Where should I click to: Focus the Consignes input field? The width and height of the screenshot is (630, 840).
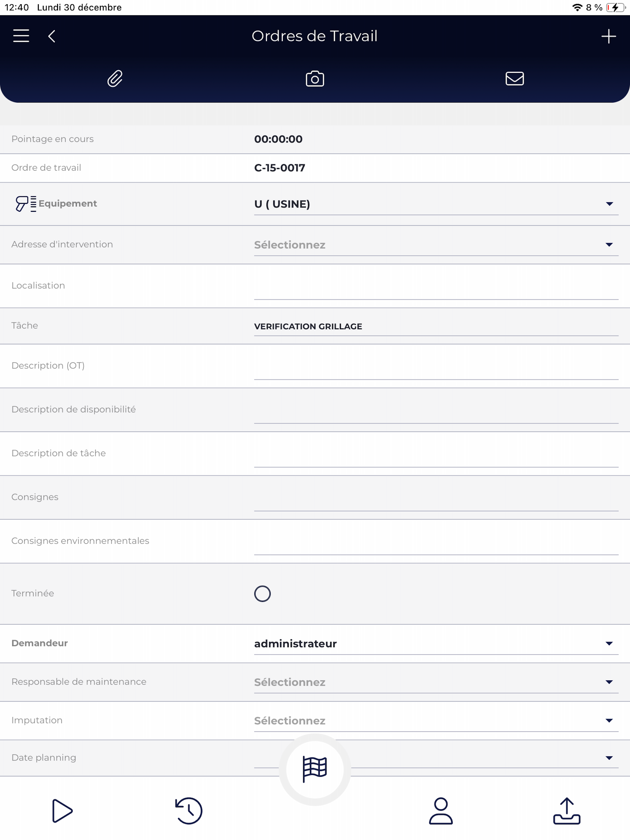[436, 498]
